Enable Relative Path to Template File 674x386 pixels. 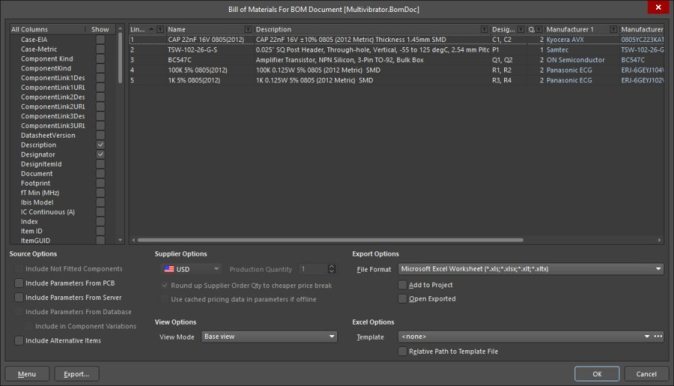402,352
